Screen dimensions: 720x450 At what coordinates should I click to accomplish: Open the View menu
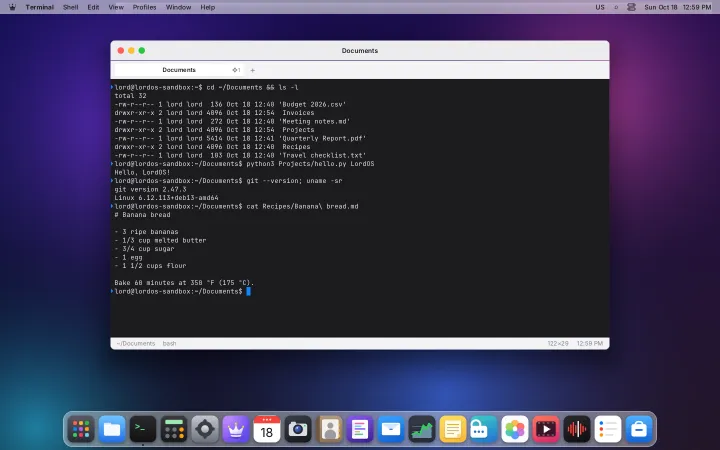(x=116, y=7)
